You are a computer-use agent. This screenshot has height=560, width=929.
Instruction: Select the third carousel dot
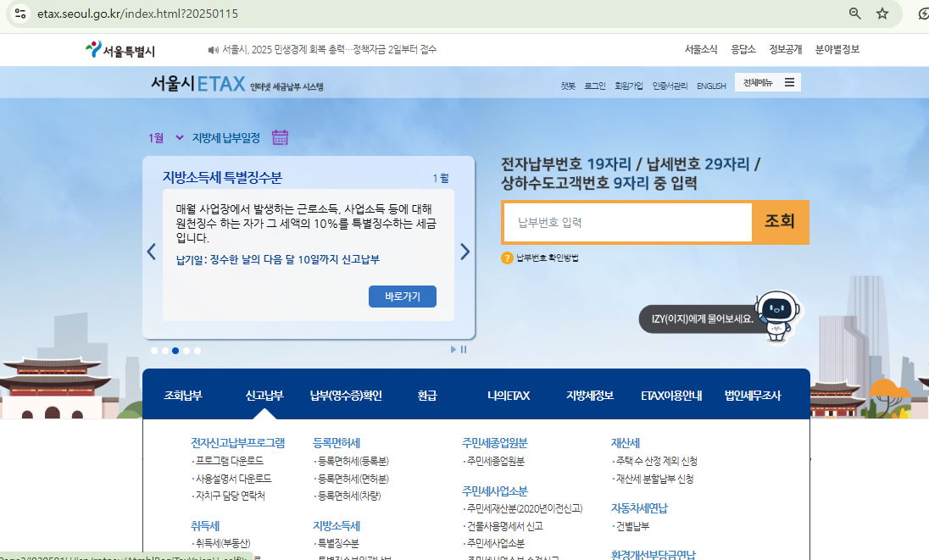pos(175,351)
